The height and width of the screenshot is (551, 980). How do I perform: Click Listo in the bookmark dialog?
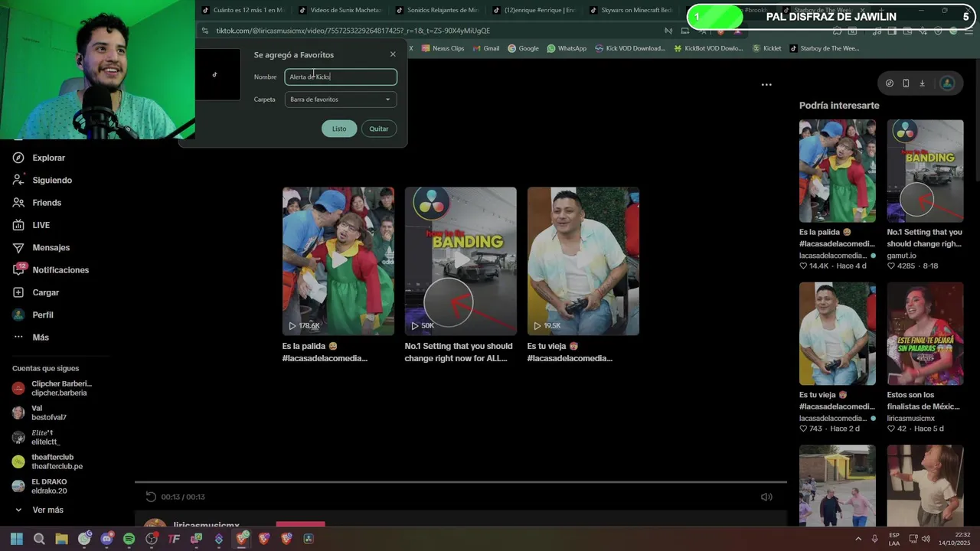coord(339,129)
